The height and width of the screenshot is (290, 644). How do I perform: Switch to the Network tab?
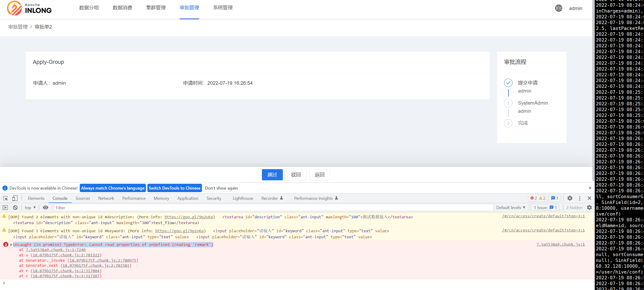(x=106, y=198)
